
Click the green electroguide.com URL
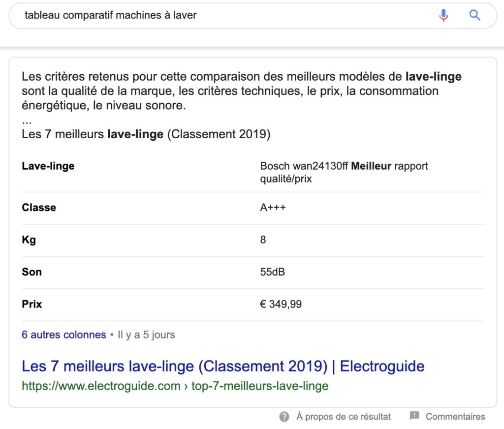(x=175, y=386)
